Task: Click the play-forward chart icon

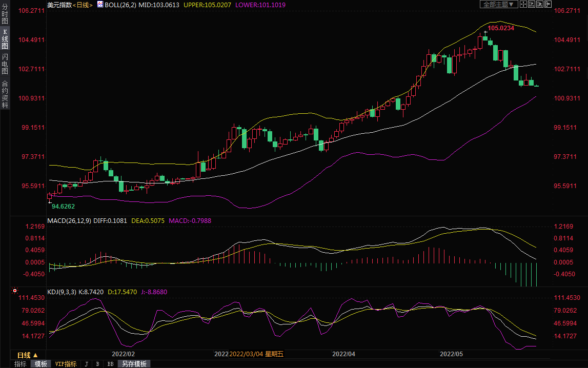Action: [539, 4]
